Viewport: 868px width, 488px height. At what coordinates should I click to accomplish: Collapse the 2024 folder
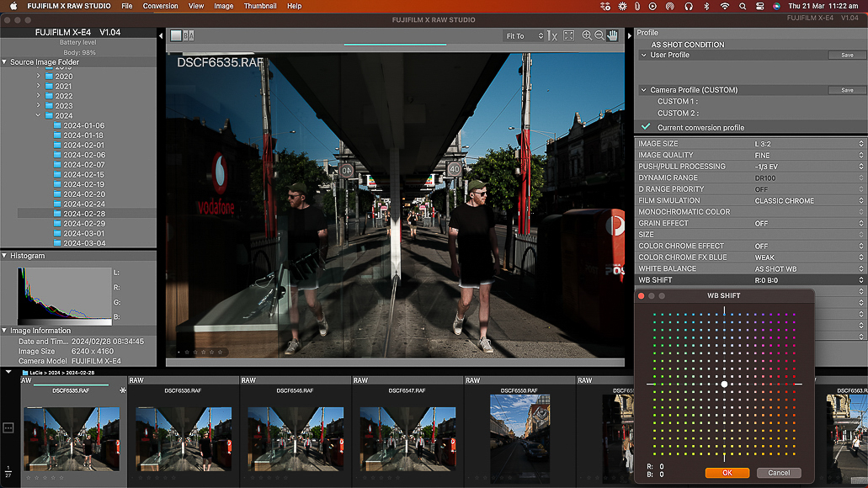[38, 115]
